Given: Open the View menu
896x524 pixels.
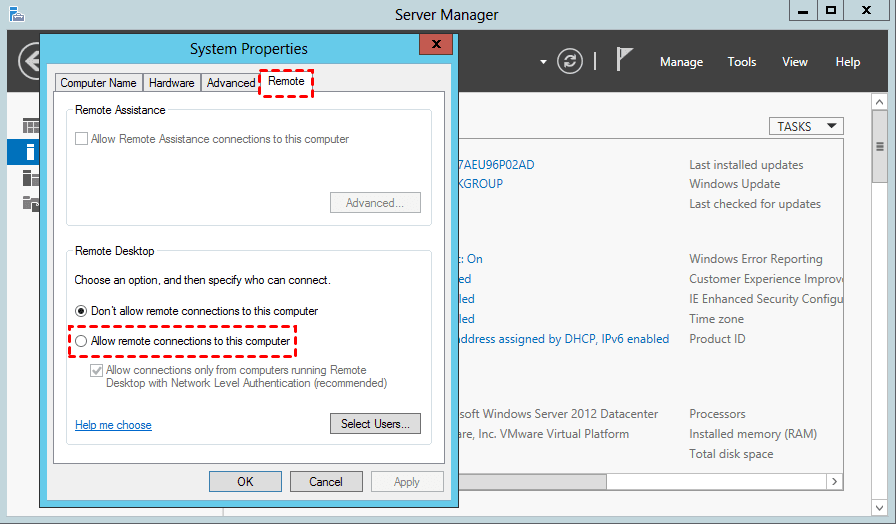Looking at the screenshot, I should point(795,62).
